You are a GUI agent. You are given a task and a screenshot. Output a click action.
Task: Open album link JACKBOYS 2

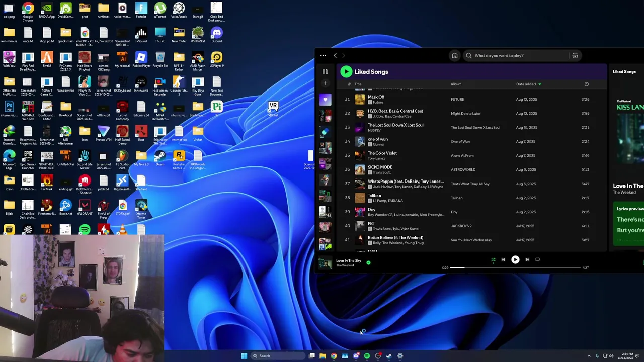(461, 226)
